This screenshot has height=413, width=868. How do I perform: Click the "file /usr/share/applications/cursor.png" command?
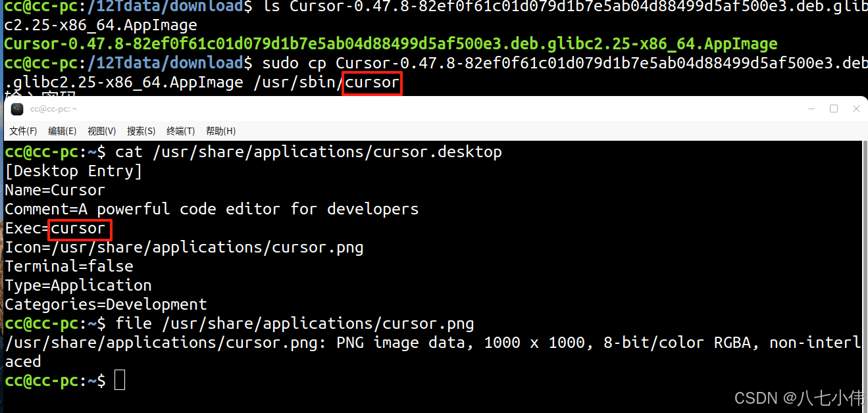click(295, 324)
